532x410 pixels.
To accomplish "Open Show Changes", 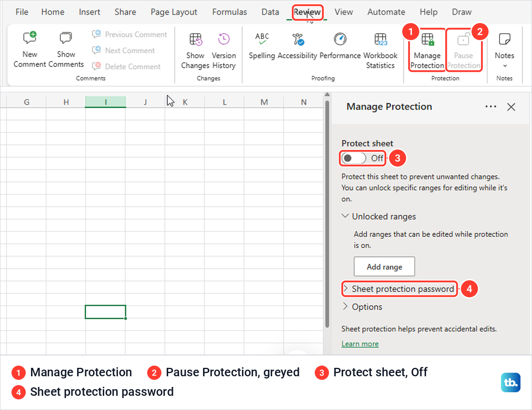I will tap(195, 51).
